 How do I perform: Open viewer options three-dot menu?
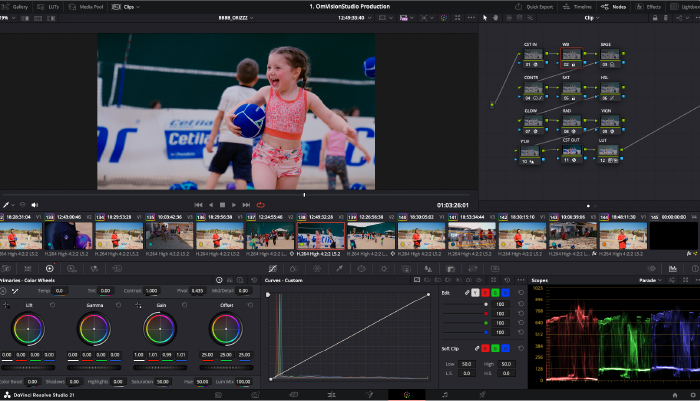pyautogui.click(x=471, y=18)
